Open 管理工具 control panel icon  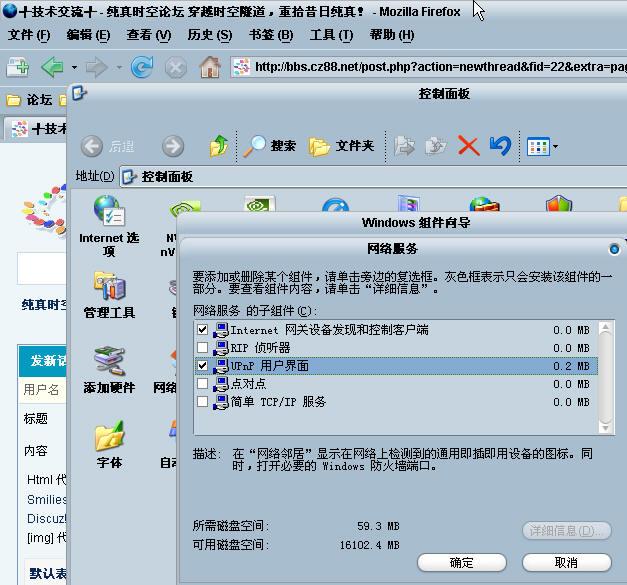tap(109, 295)
